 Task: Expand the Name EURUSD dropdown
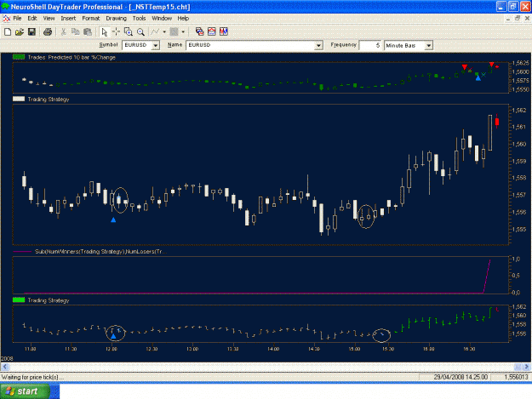point(318,45)
